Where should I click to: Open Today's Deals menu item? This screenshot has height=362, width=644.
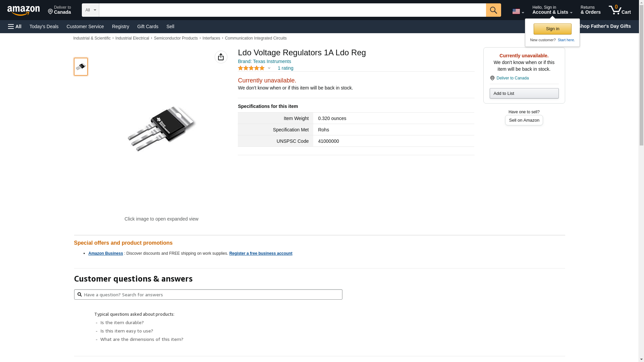(44, 26)
